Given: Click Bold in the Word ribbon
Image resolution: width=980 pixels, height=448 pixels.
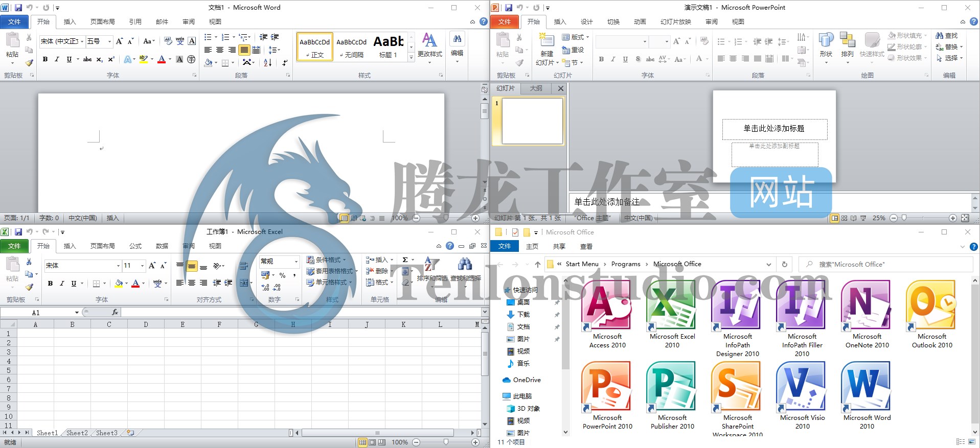Looking at the screenshot, I should point(45,59).
